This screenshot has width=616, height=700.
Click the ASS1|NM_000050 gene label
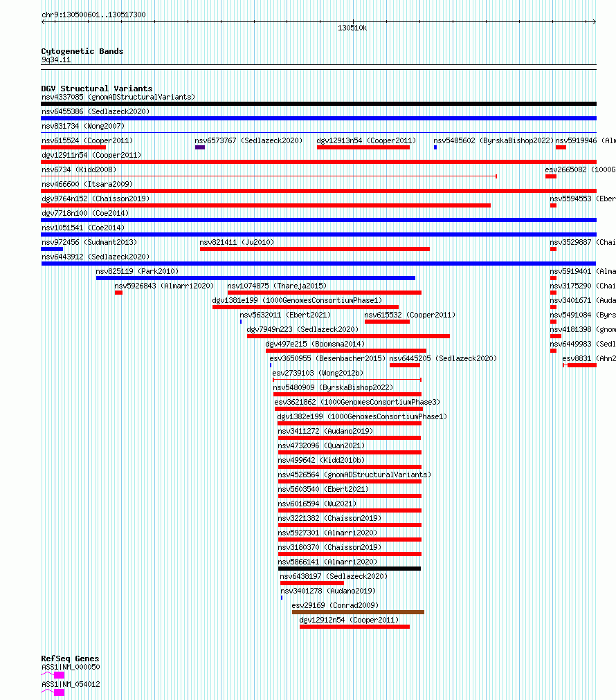pos(71,667)
